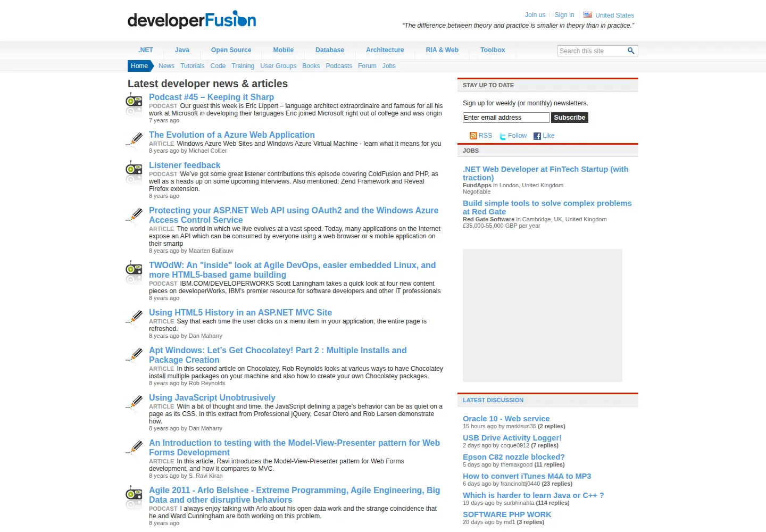Click the Twitter Follow bird icon
The width and height of the screenshot is (766, 532).
(x=503, y=136)
